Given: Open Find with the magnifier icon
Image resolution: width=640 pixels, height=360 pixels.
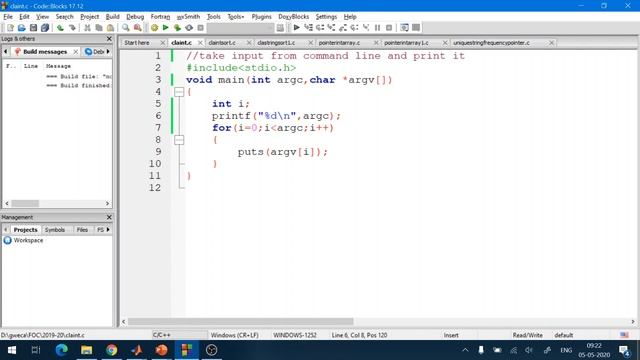Looking at the screenshot, I should point(126,28).
